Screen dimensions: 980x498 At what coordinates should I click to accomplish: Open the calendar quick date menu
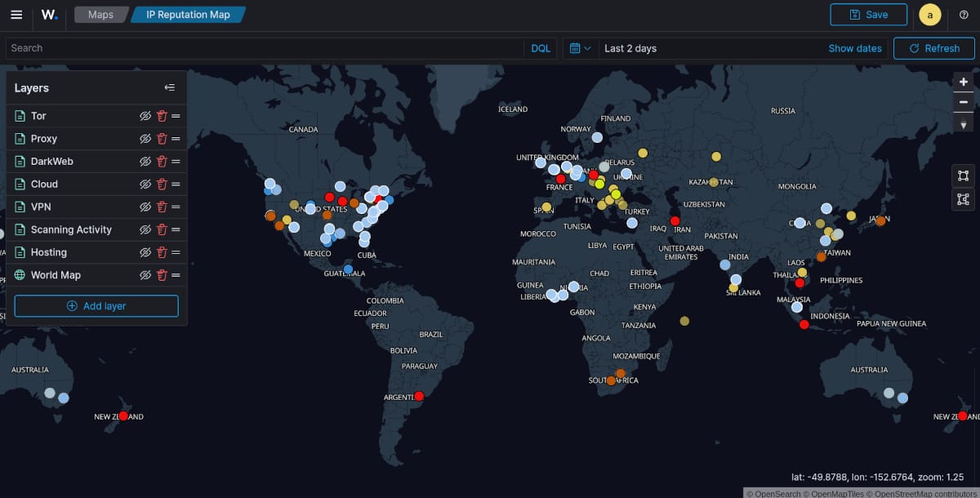tap(580, 48)
